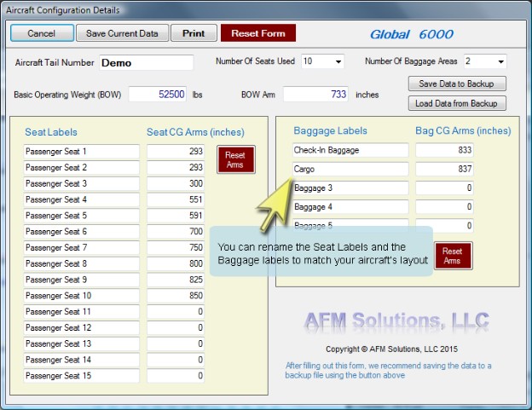Reset Arms for baggage CG arms
The width and height of the screenshot is (532, 410).
454,256
